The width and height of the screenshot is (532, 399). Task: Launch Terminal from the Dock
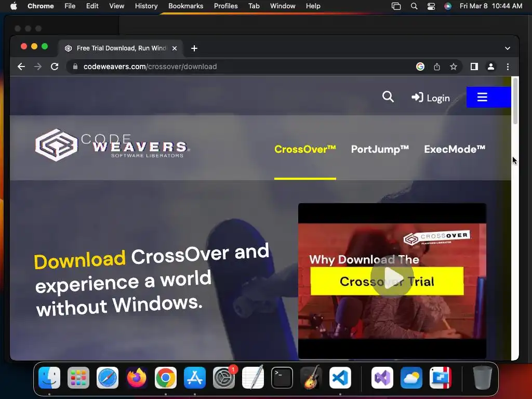coord(282,378)
